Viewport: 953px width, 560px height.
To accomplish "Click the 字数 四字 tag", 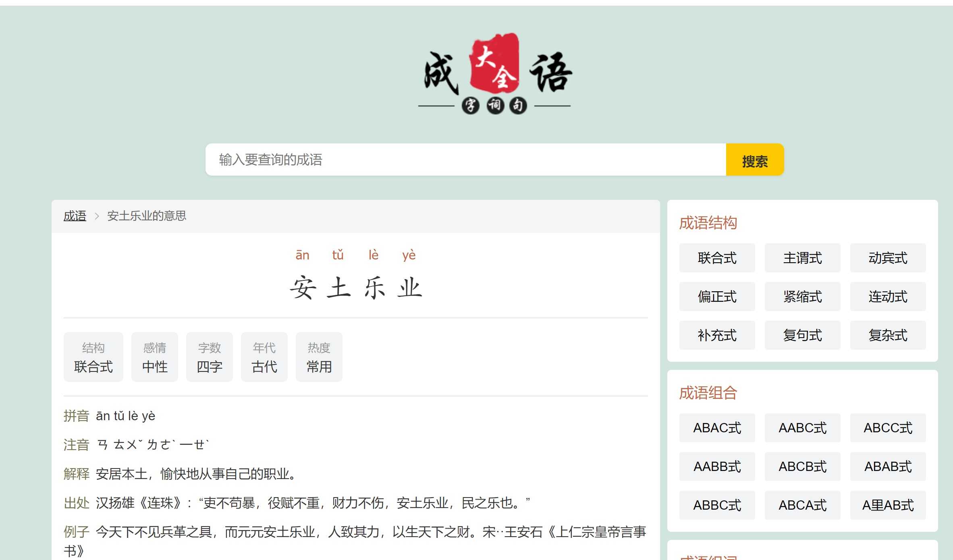I will pyautogui.click(x=210, y=357).
